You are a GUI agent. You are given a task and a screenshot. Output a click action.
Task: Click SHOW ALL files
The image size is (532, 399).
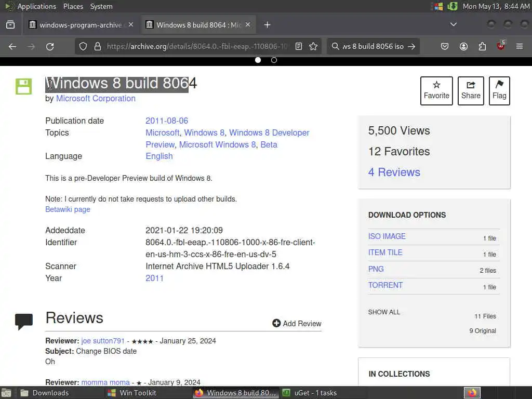pyautogui.click(x=384, y=312)
